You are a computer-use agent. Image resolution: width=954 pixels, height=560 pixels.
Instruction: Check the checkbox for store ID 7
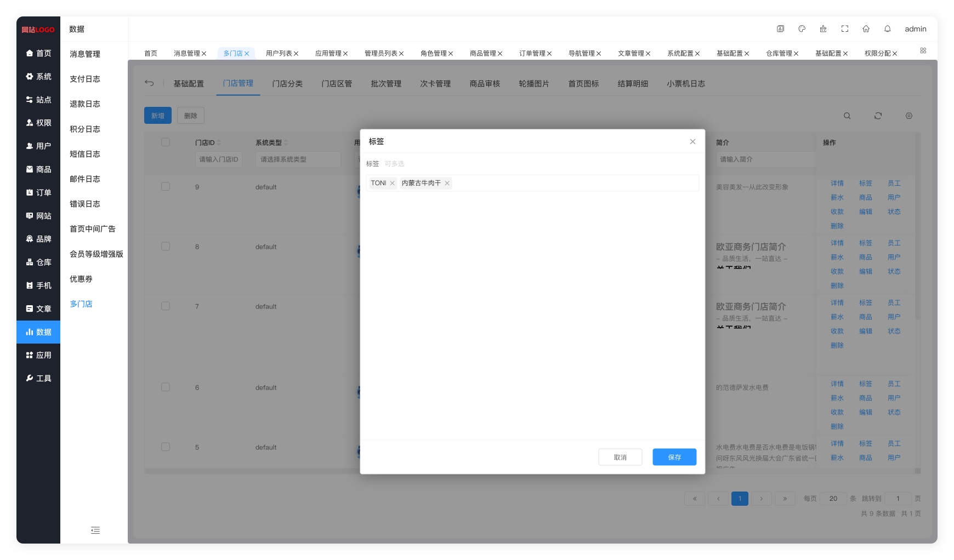[166, 306]
